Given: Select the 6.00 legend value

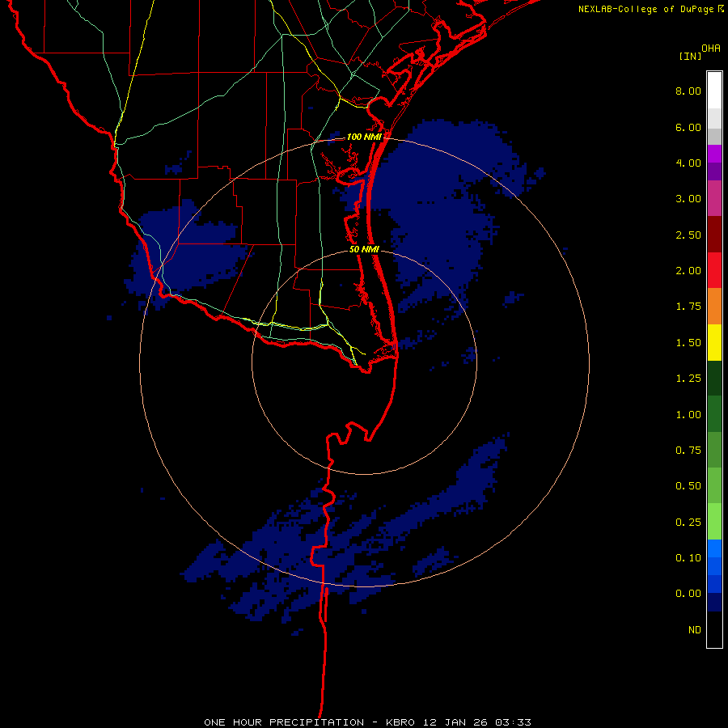Looking at the screenshot, I should [x=688, y=127].
